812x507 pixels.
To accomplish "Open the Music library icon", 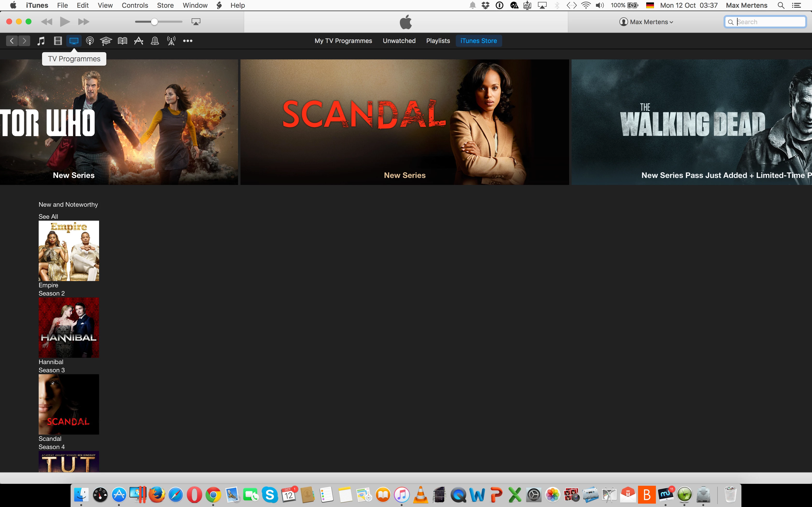I will pos(41,41).
